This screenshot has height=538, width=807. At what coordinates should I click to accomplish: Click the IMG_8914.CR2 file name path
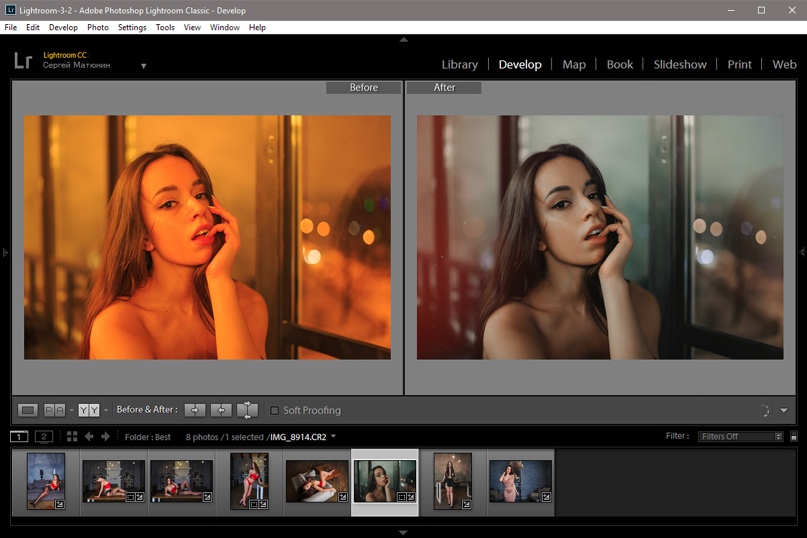[x=300, y=437]
